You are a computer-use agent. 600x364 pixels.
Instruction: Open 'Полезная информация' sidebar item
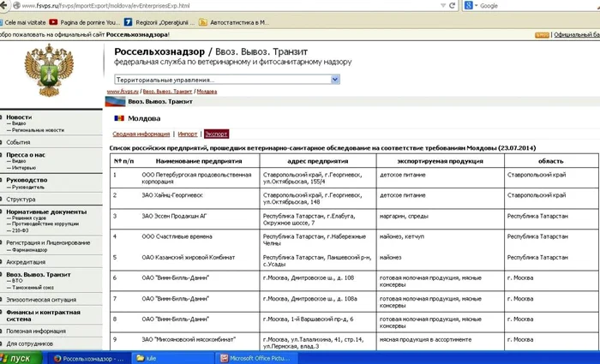(36, 331)
